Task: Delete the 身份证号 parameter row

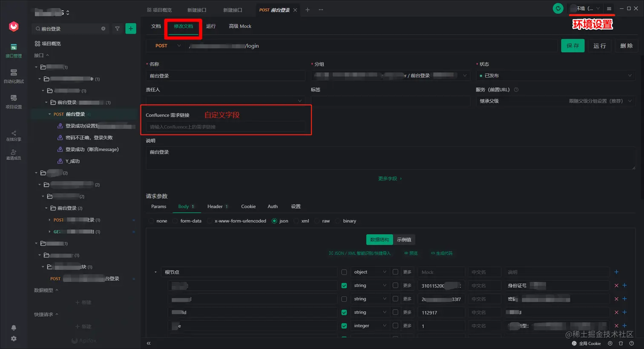Action: (616, 286)
